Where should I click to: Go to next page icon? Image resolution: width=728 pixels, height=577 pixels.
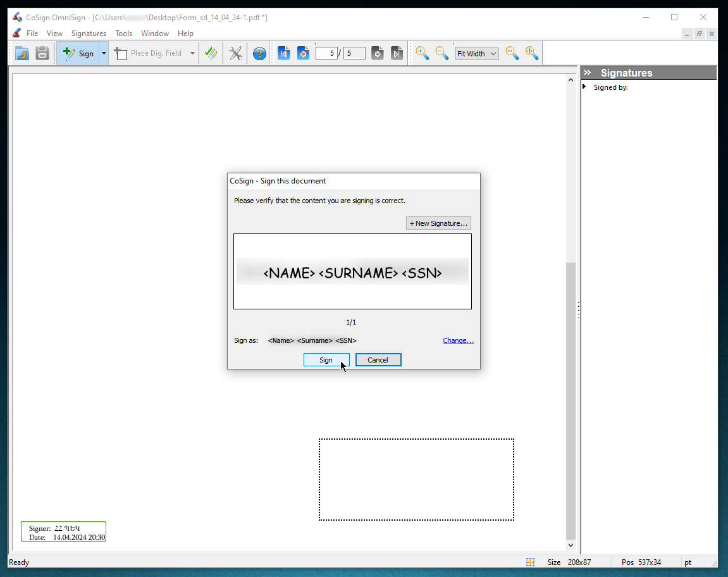(378, 53)
